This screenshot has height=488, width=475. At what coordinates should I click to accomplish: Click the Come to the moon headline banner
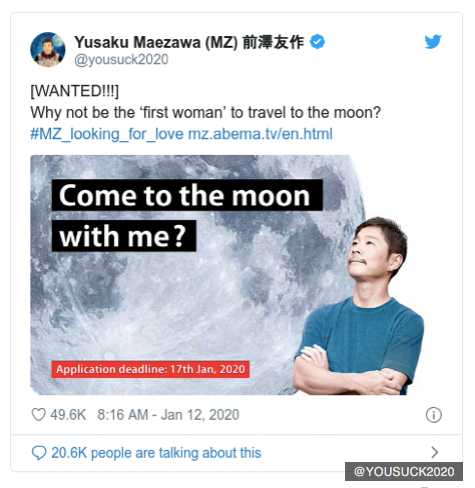click(187, 195)
